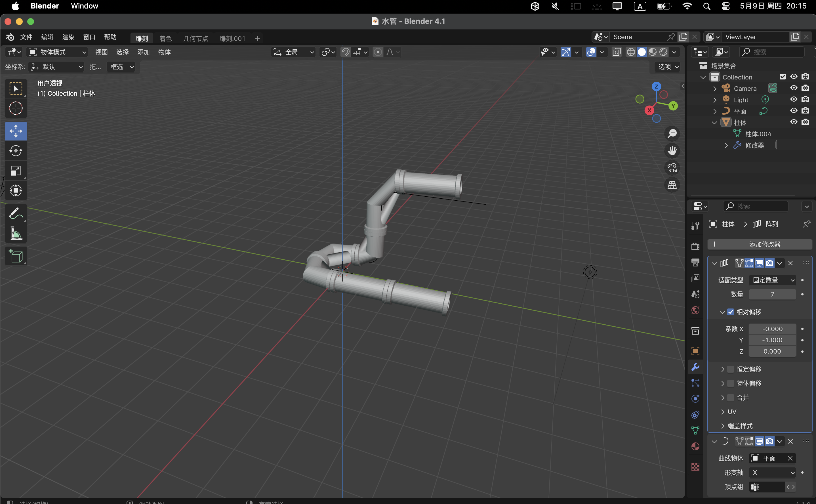Open the 文件 menu
This screenshot has height=504, width=816.
tap(26, 37)
